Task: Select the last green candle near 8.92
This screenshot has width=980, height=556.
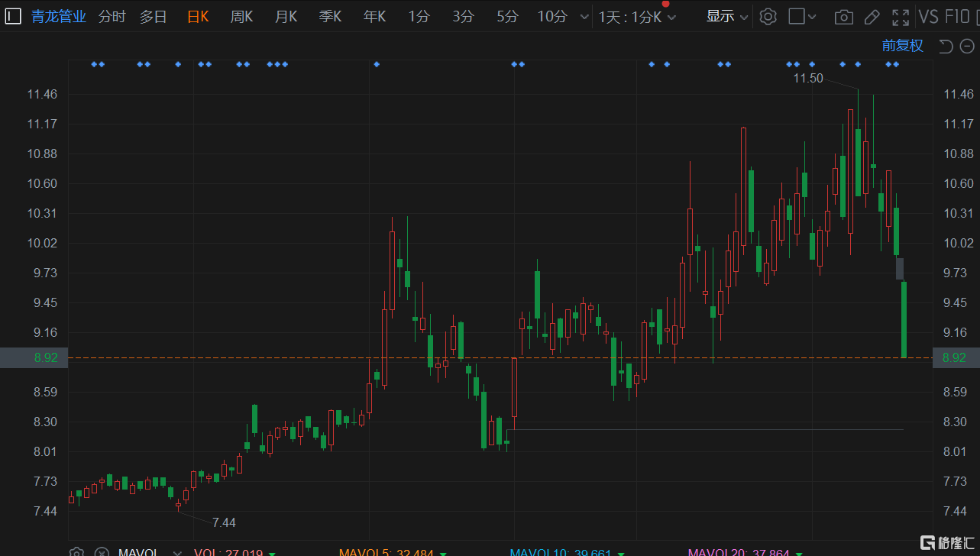Action: (x=904, y=319)
